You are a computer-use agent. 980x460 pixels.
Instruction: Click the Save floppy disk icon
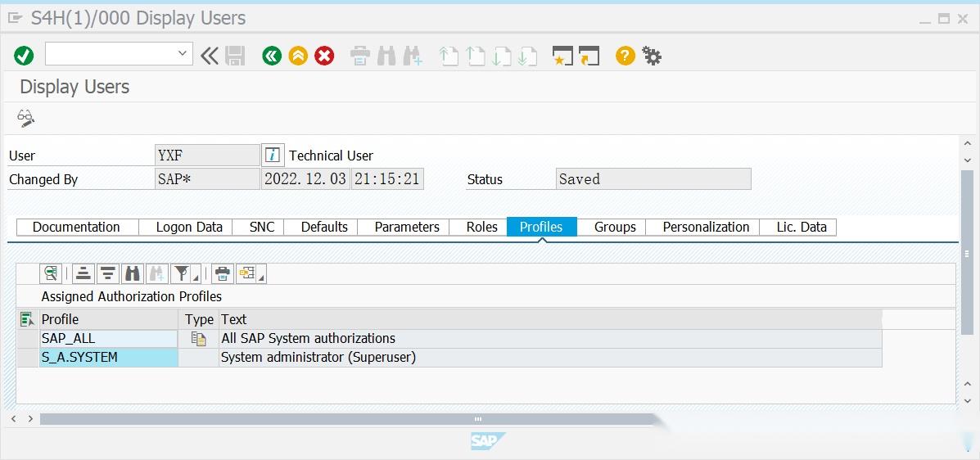point(235,56)
